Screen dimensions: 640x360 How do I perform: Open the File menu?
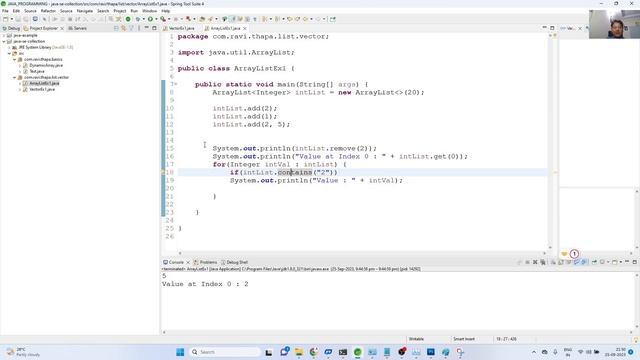click(5, 11)
